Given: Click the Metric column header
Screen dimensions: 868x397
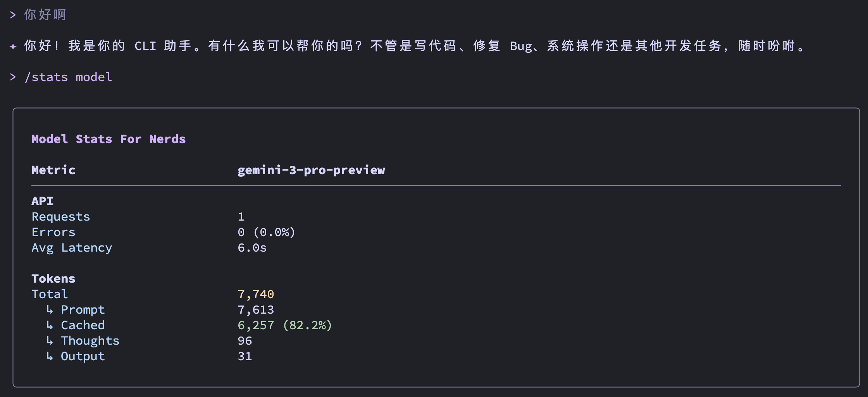Looking at the screenshot, I should pyautogui.click(x=53, y=170).
